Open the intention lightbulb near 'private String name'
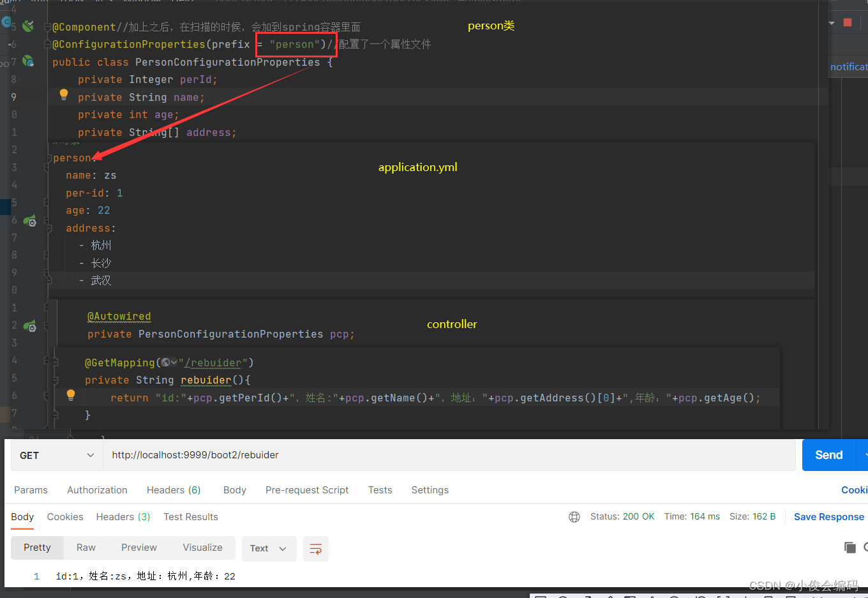 63,94
